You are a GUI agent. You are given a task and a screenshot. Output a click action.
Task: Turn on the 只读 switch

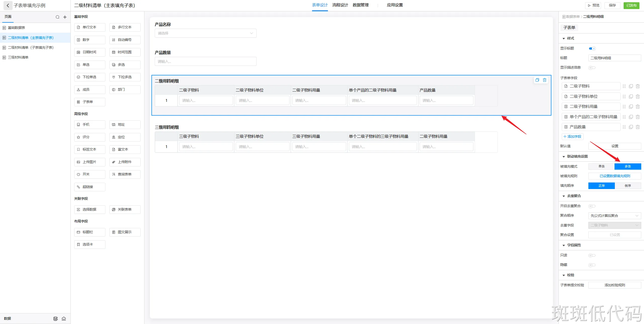click(592, 255)
